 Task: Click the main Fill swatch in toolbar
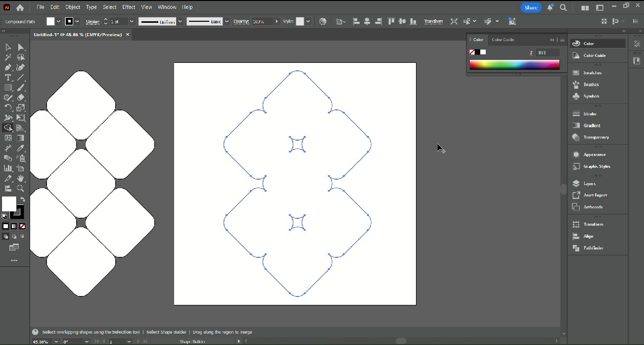point(9,203)
